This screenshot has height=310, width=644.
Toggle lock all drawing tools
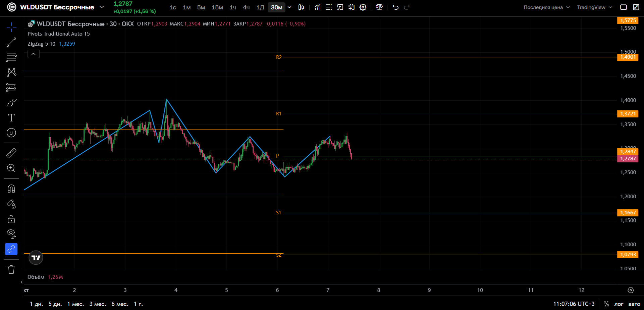click(x=11, y=219)
